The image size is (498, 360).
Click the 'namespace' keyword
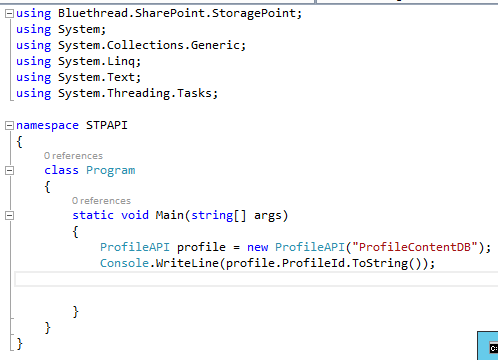point(47,126)
